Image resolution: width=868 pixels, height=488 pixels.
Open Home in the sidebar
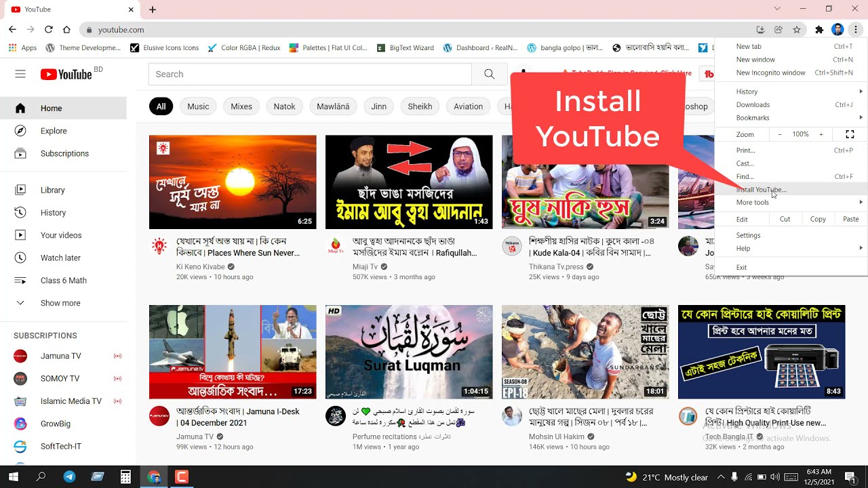tap(63, 108)
